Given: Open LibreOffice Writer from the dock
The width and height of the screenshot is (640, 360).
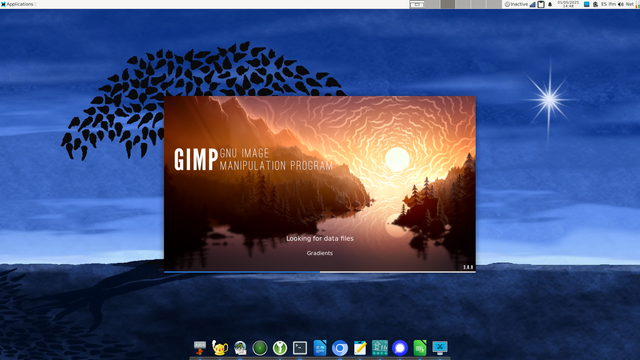Looking at the screenshot, I should pyautogui.click(x=320, y=348).
